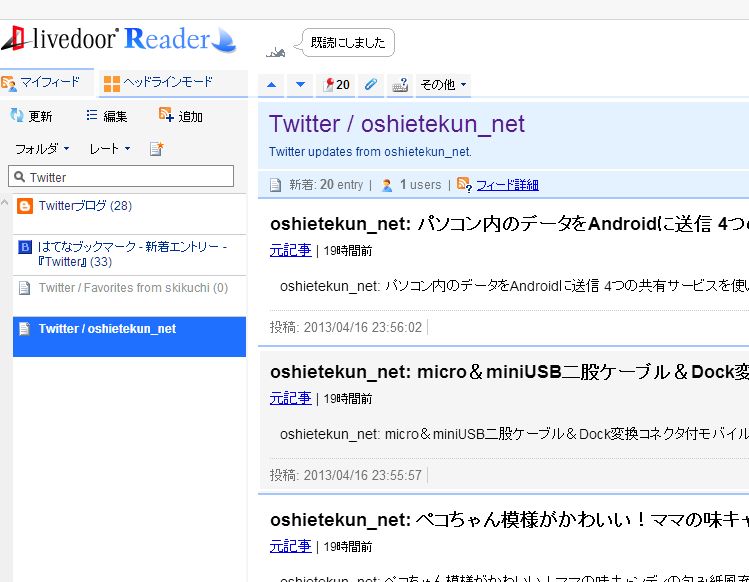Open keyboard shortcuts help icon
Screen dimensions: 749x582
coord(400,85)
